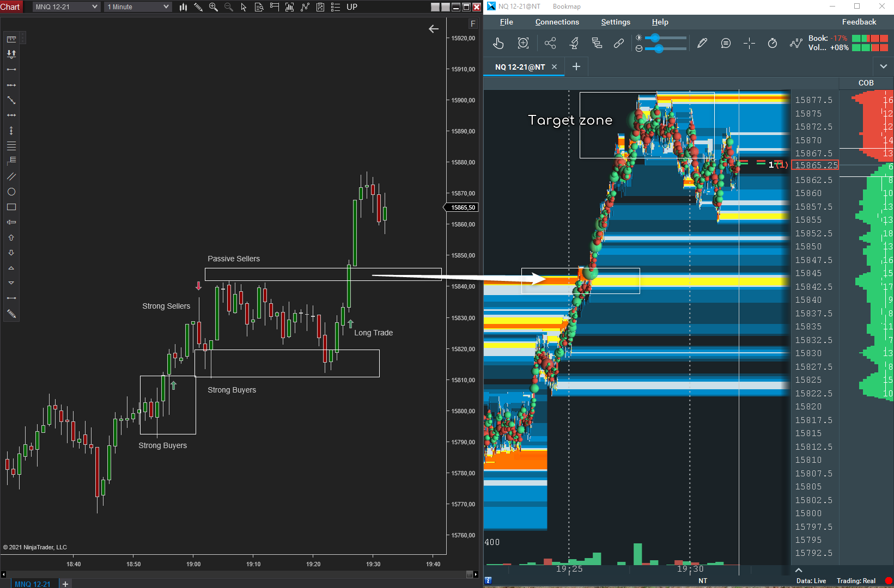Screen dimensions: 894x588
Task: Select the triangle down marker tool
Action: tap(11, 283)
